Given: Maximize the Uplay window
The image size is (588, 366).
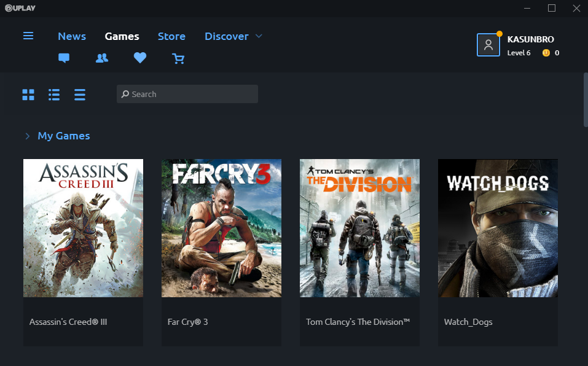Looking at the screenshot, I should coord(552,8).
